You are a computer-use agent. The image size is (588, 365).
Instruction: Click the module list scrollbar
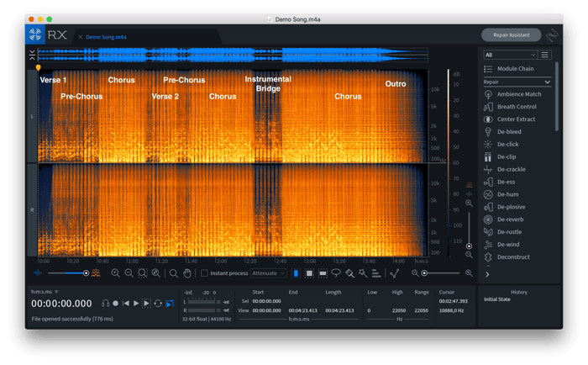[x=557, y=97]
